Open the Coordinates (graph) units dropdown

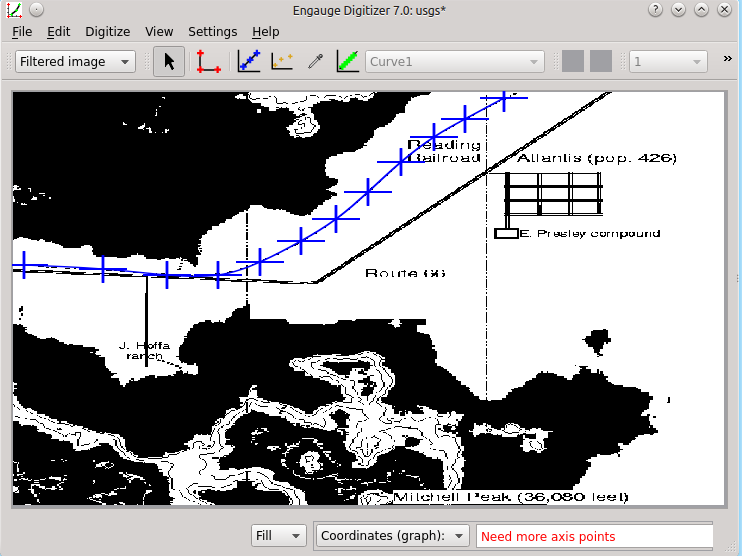(392, 536)
